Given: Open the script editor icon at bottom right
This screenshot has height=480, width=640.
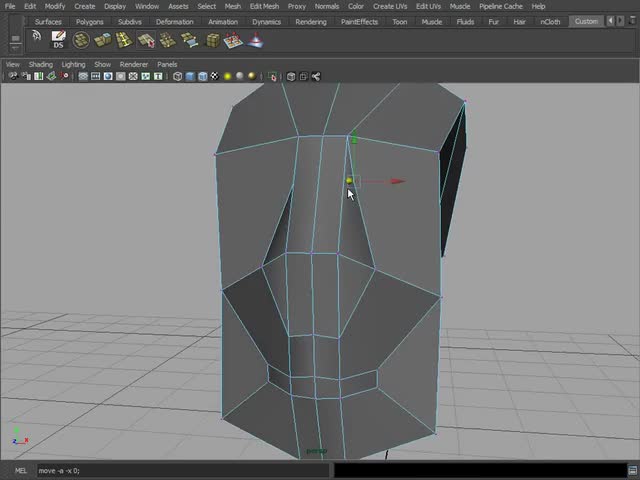Looking at the screenshot, I should click(631, 470).
